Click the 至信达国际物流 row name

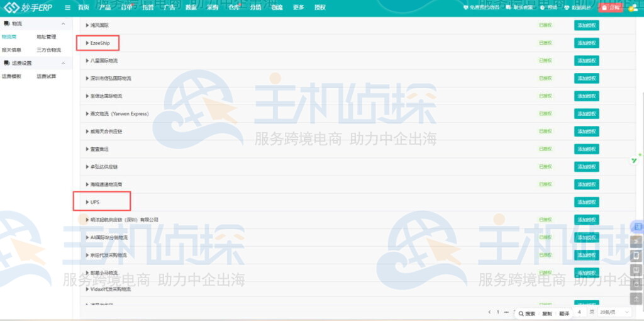pyautogui.click(x=106, y=96)
